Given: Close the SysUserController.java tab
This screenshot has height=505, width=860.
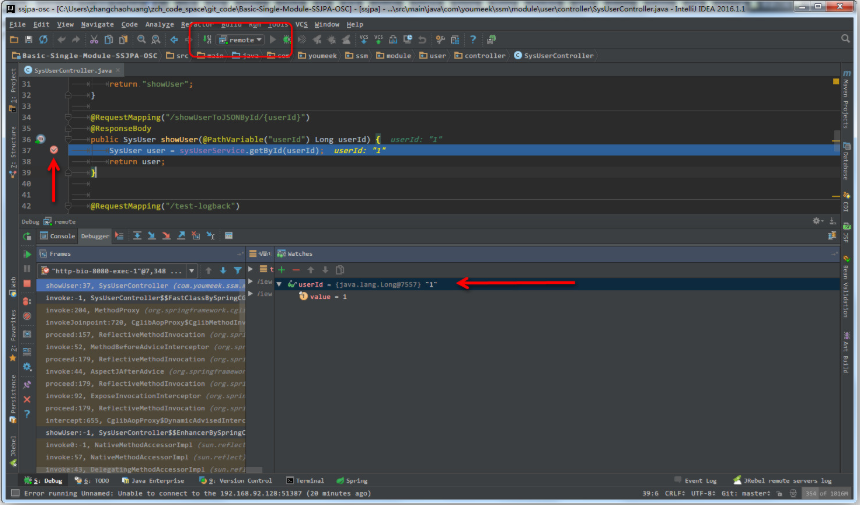Looking at the screenshot, I should click(x=118, y=71).
